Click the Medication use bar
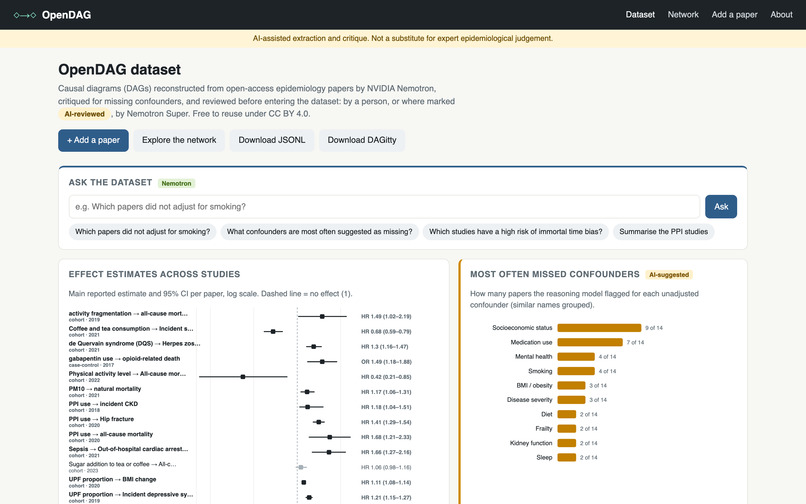 (590, 342)
